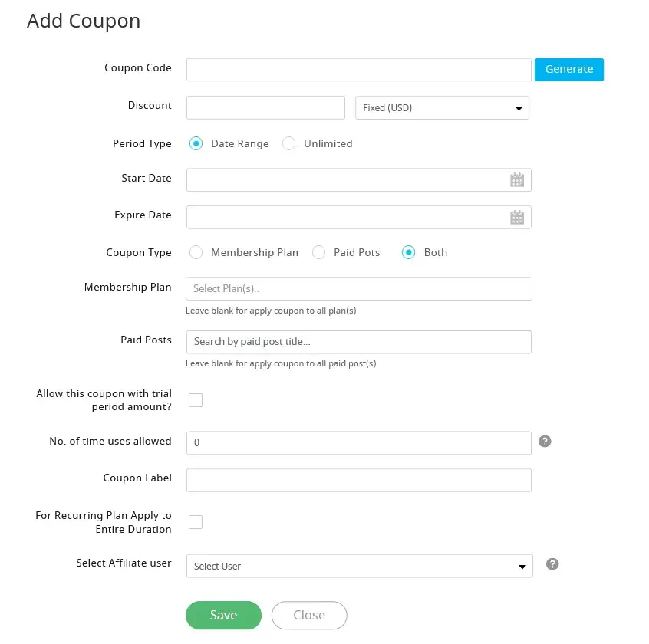649x644 pixels.
Task: Open the Select Plan(s) membership field
Action: click(359, 289)
